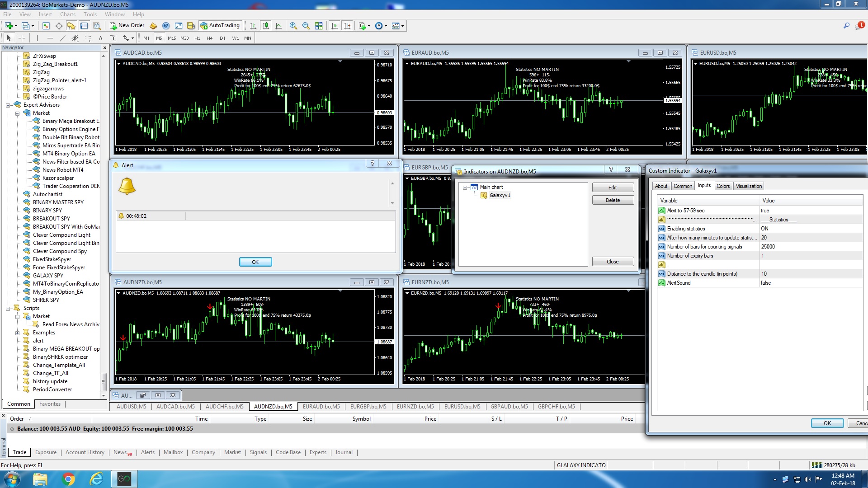The image size is (868, 488).
Task: Toggle the AutoTrading button
Action: click(220, 26)
